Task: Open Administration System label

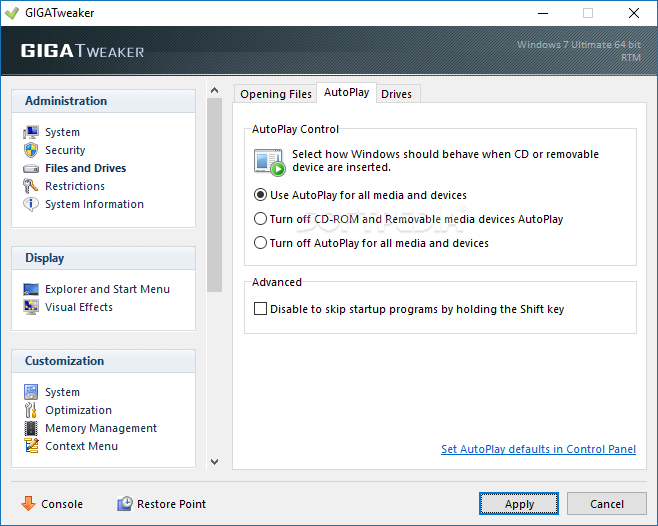Action: 63,132
